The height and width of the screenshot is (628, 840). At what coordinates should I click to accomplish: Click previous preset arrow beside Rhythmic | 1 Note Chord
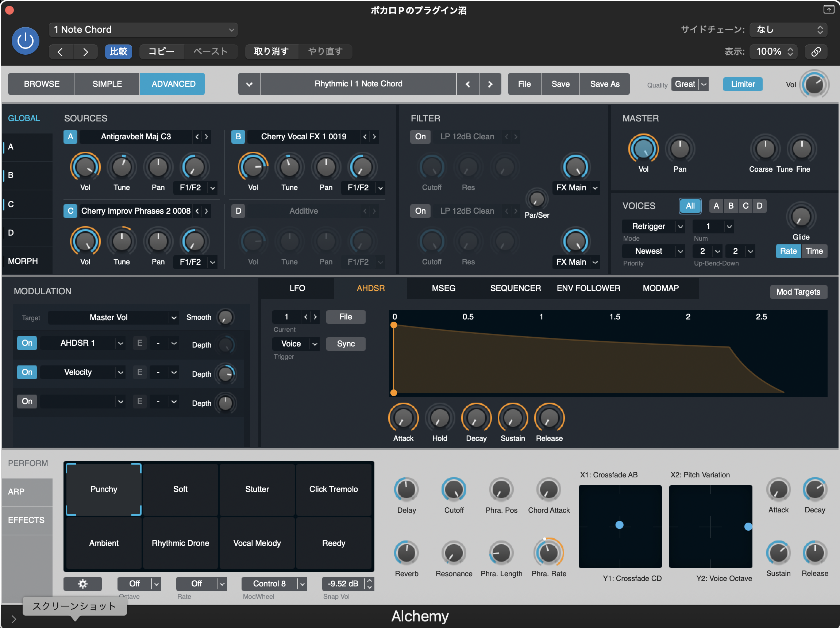(468, 84)
